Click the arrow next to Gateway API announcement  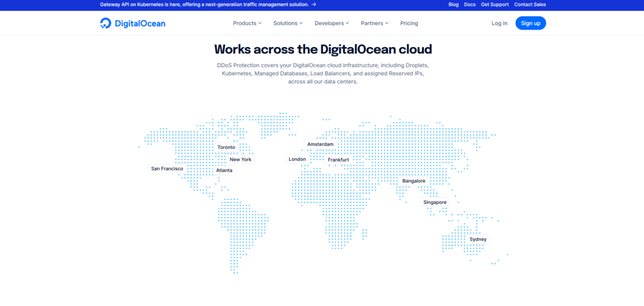pos(314,4)
